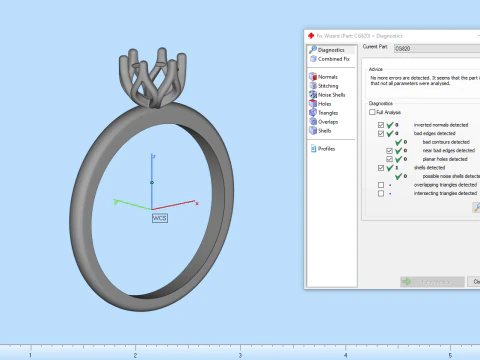Viewport: 480px width, 360px height.
Task: Toggle bad edges detected checkbox
Action: click(381, 134)
